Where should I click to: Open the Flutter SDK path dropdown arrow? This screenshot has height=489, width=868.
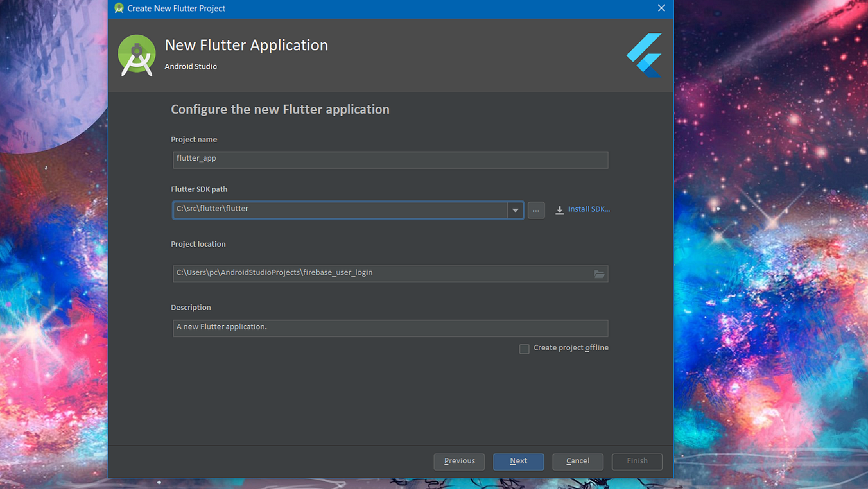coord(515,210)
